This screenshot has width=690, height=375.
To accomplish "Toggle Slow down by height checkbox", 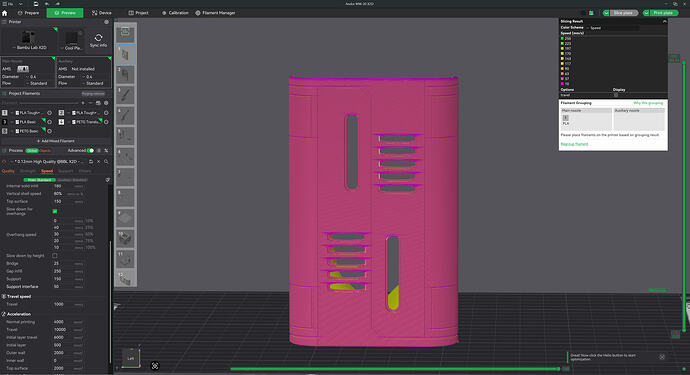I will coord(55,256).
